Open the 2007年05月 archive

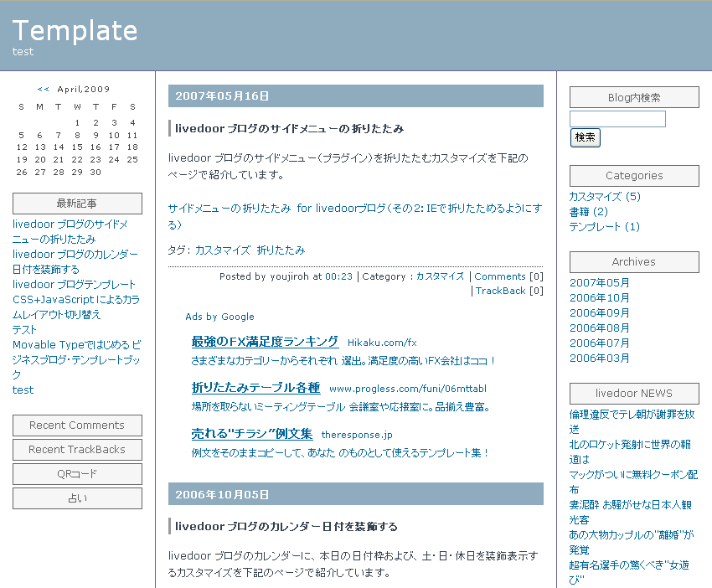click(600, 283)
